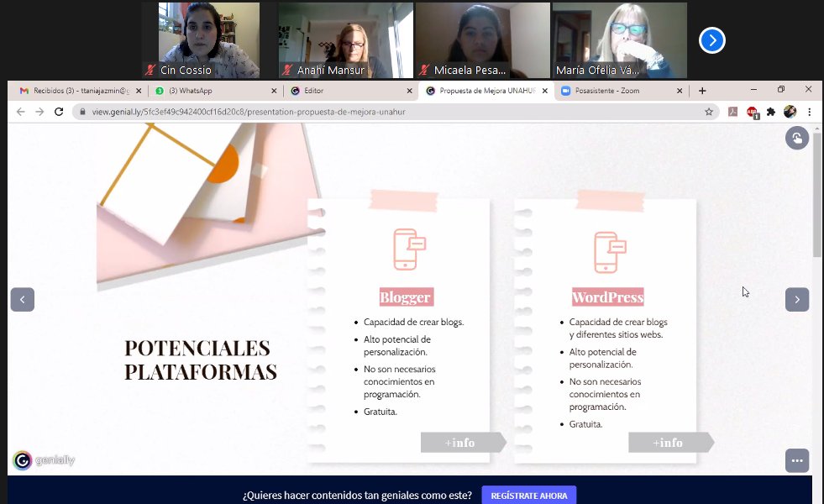Click the POTENCIALES PLATAFORMAS title
This screenshot has height=504, width=824.
pos(200,360)
